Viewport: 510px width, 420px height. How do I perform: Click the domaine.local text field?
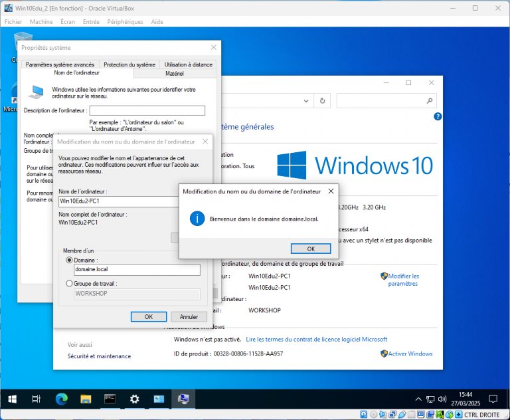point(137,270)
